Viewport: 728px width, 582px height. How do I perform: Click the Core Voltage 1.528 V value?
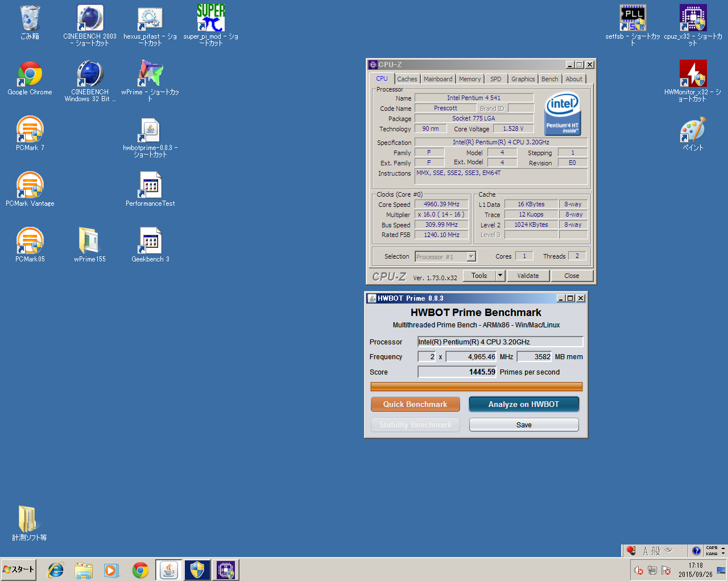513,128
